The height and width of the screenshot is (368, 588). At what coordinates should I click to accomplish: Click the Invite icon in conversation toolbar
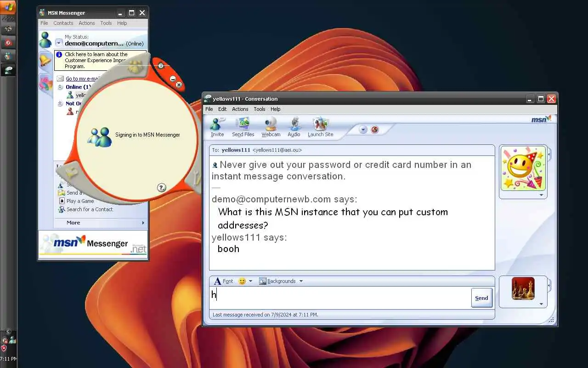(217, 127)
